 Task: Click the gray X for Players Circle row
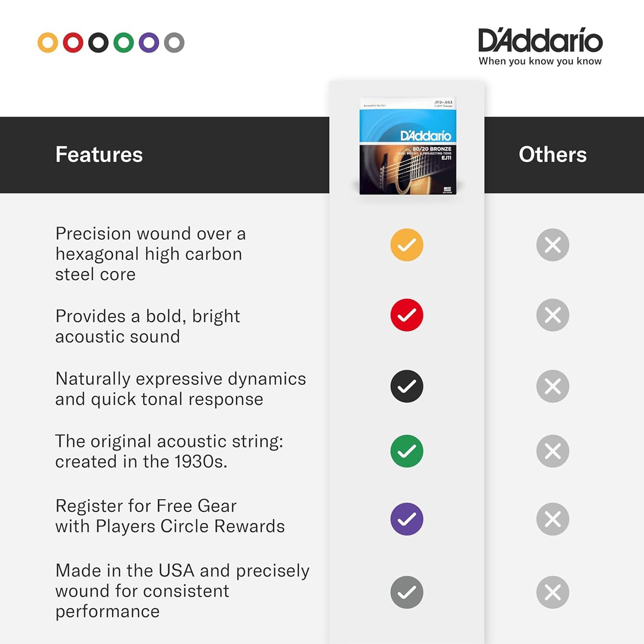tap(553, 519)
